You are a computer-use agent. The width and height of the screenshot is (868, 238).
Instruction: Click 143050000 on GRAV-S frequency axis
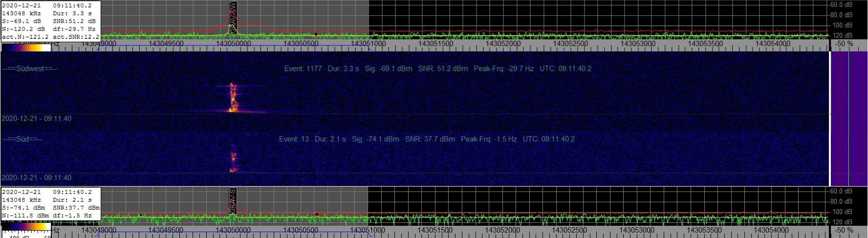tap(233, 230)
